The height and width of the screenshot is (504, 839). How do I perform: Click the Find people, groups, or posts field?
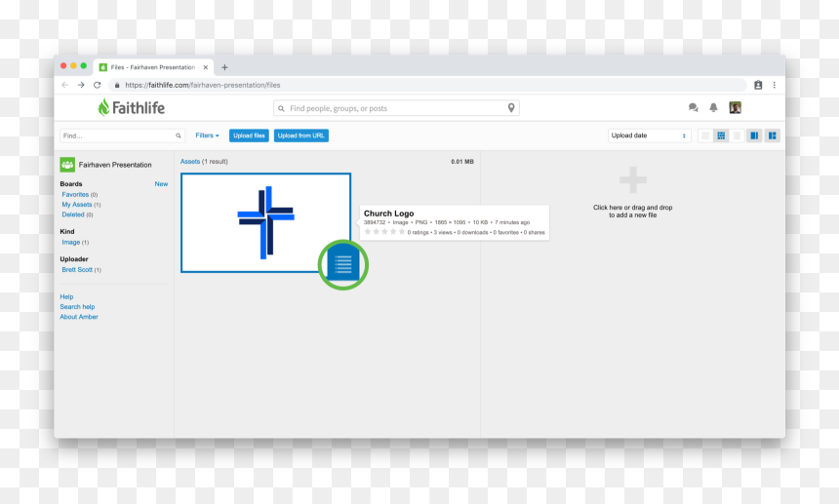(396, 108)
